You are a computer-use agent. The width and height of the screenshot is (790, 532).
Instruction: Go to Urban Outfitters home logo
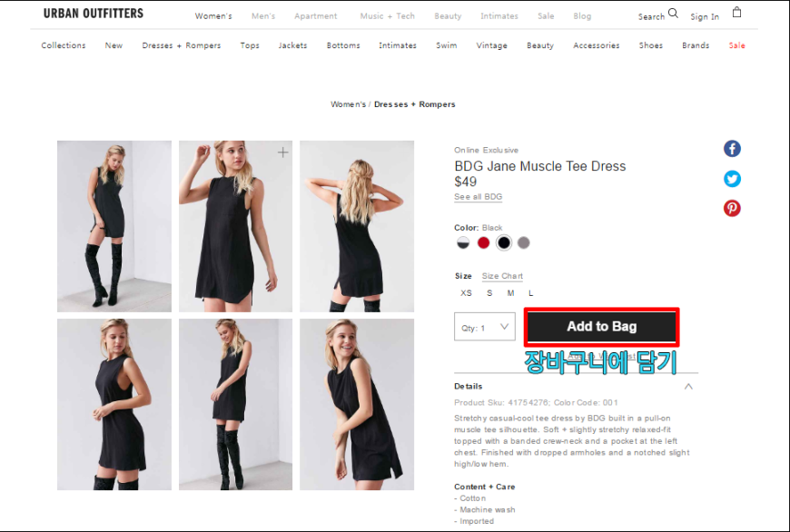(94, 14)
